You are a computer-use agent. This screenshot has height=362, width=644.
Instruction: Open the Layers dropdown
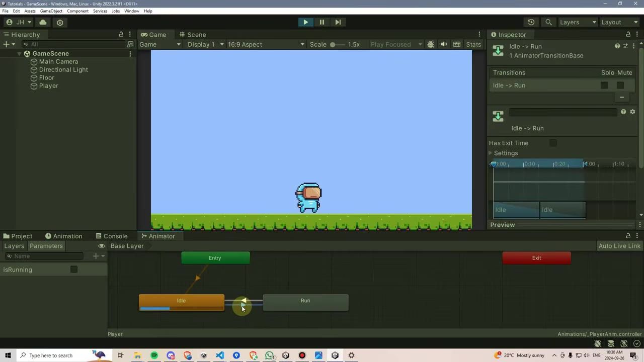coord(578,22)
